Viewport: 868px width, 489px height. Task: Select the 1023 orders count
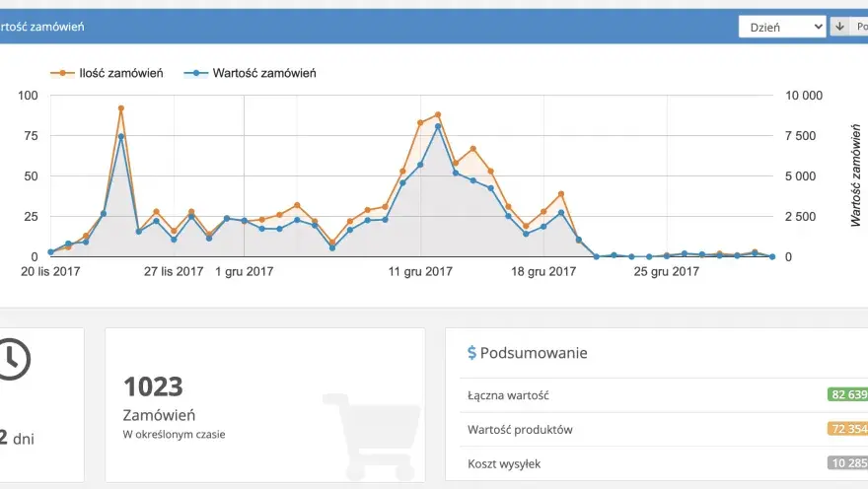pyautogui.click(x=153, y=386)
